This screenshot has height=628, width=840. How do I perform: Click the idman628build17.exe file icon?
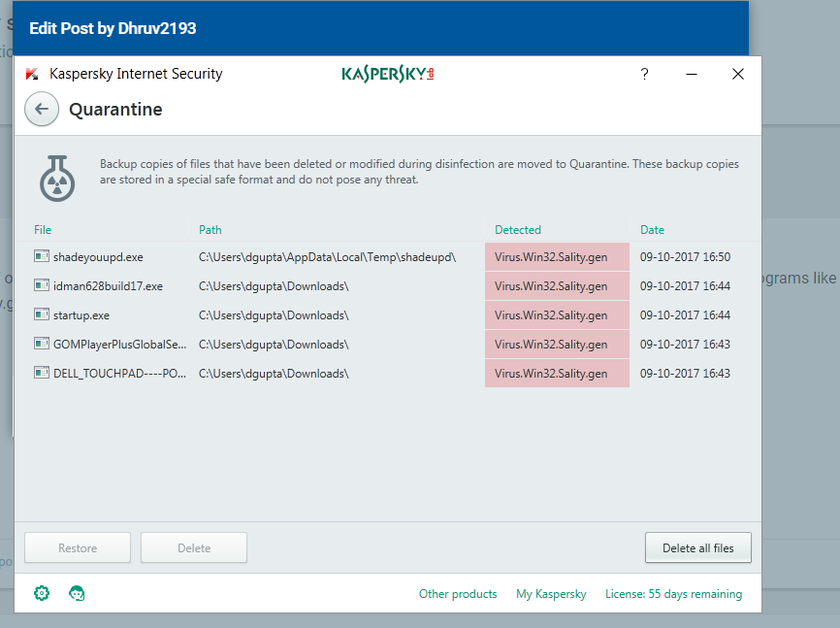pos(42,285)
